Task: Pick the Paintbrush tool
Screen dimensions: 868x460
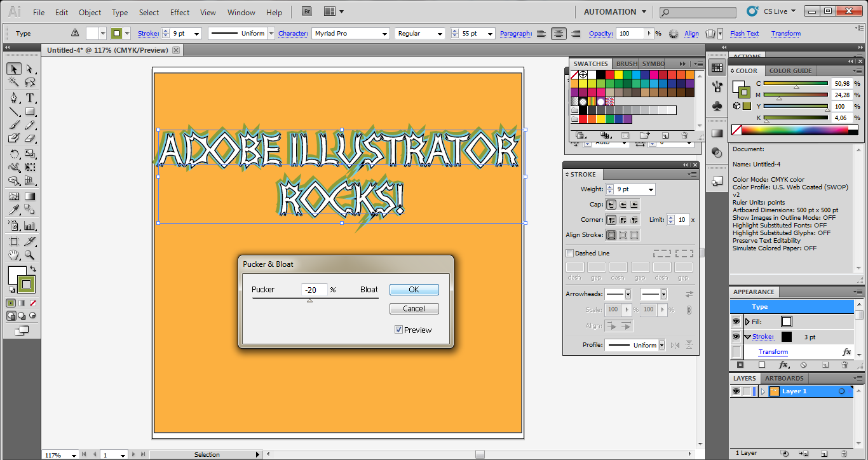Action: (x=13, y=125)
